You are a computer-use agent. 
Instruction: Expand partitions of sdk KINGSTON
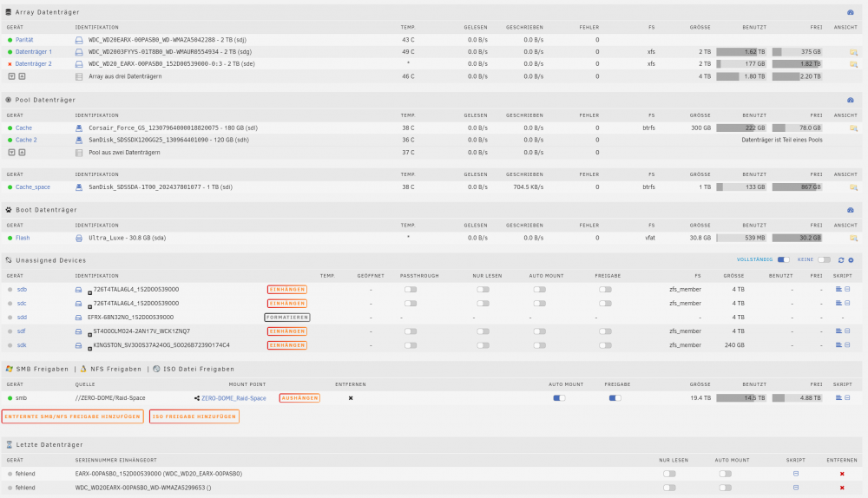tap(89, 349)
